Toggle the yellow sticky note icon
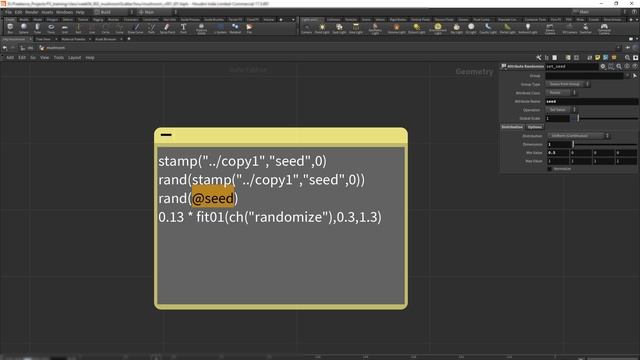 (x=598, y=58)
